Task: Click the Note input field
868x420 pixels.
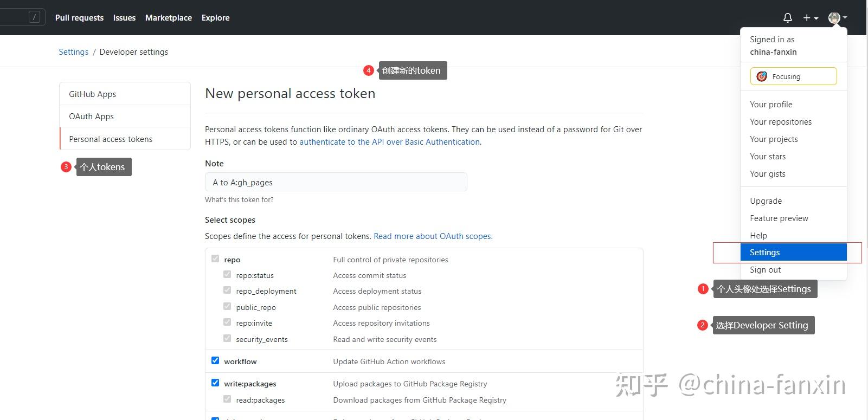Action: [336, 182]
